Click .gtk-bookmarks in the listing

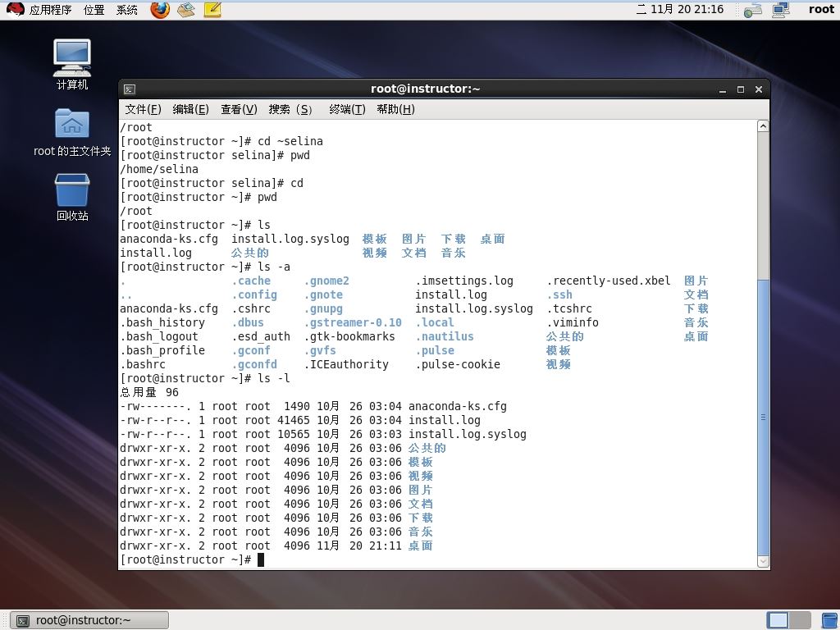[349, 336]
